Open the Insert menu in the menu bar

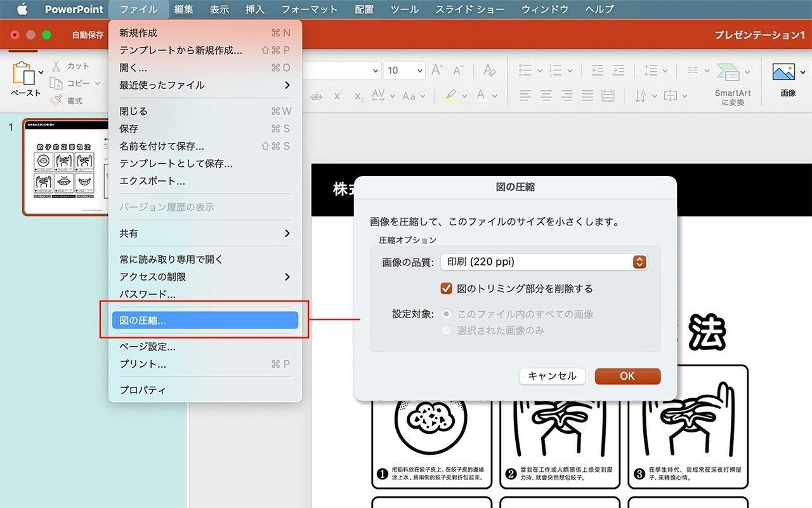254,10
